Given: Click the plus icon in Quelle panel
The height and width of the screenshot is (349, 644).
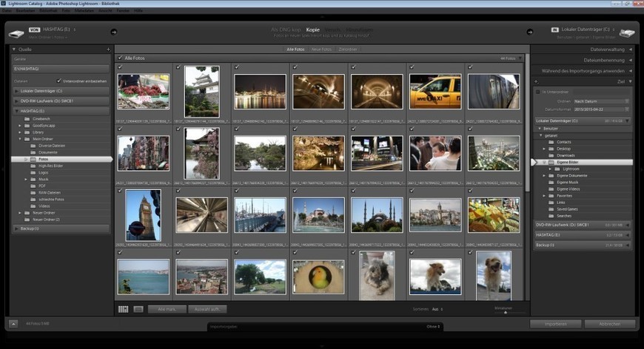Looking at the screenshot, I should (108, 50).
